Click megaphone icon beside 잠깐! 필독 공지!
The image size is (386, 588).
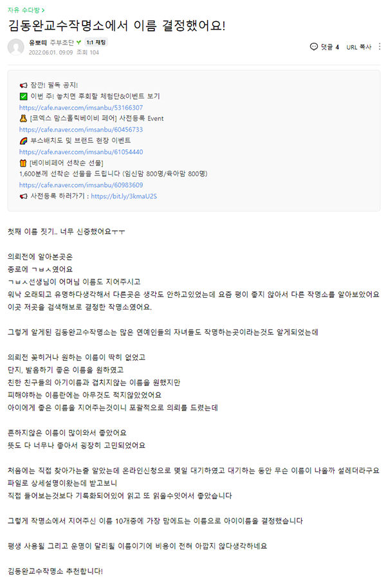23,86
